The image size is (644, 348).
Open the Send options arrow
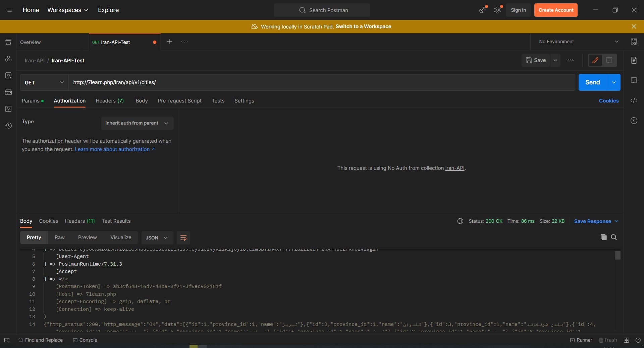pos(613,82)
